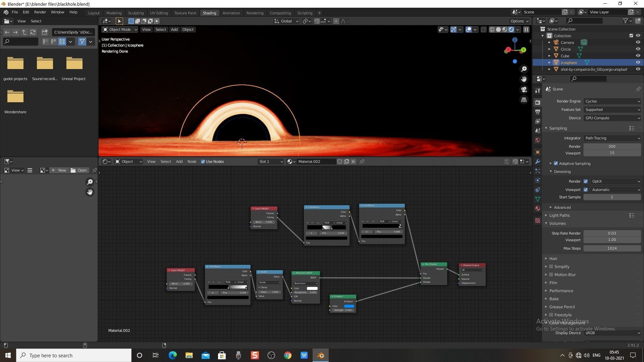
Task: Select wireframe viewport shading mode
Action: pyautogui.click(x=492, y=29)
